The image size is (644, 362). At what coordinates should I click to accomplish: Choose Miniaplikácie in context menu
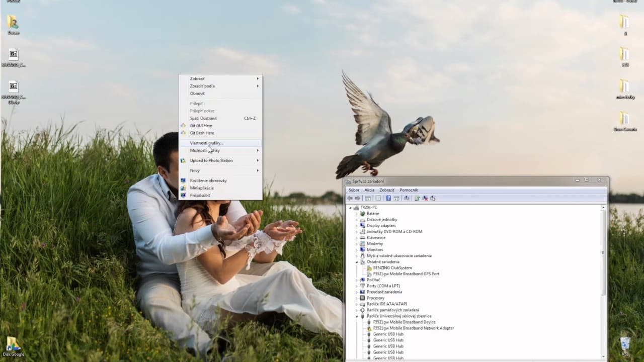click(220, 188)
